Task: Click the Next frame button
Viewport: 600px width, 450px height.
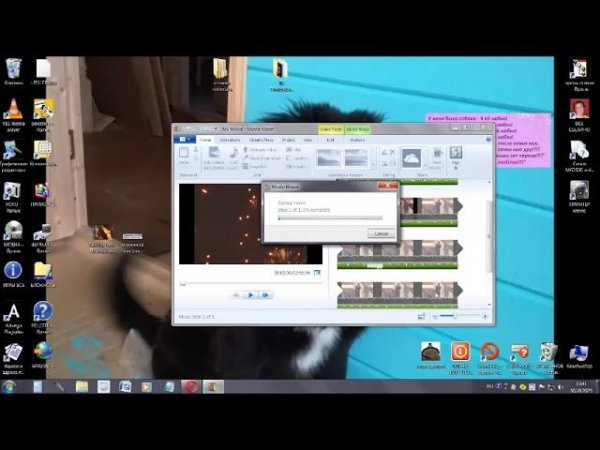Action: pyautogui.click(x=265, y=295)
